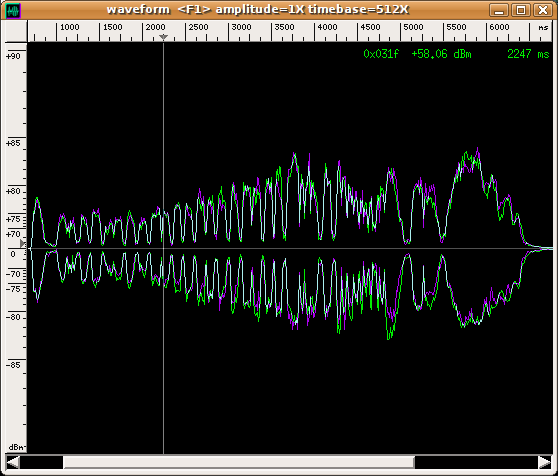Image resolution: width=558 pixels, height=476 pixels.
Task: Click the 2247 ms time readout
Action: coord(528,54)
